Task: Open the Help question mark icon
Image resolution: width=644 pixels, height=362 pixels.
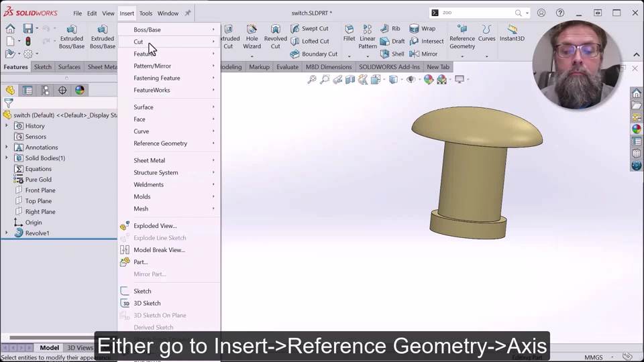Action: coord(559,13)
